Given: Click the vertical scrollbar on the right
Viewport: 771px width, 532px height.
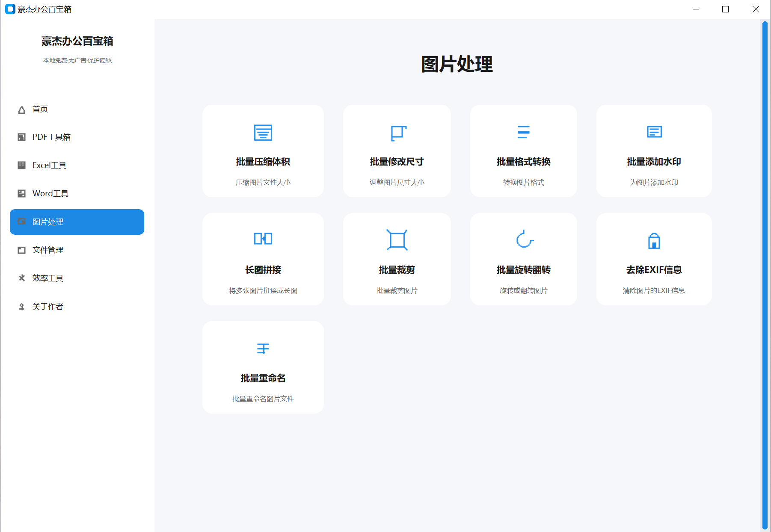Looking at the screenshot, I should [765, 275].
